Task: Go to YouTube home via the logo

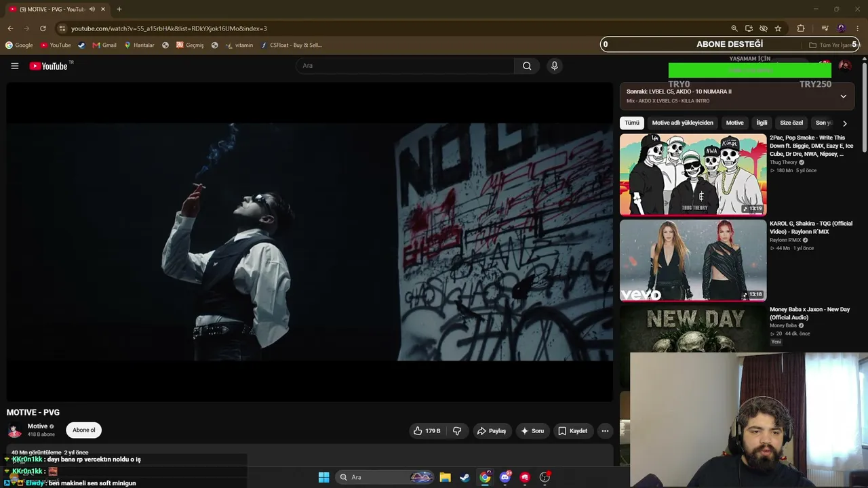Action: point(49,66)
